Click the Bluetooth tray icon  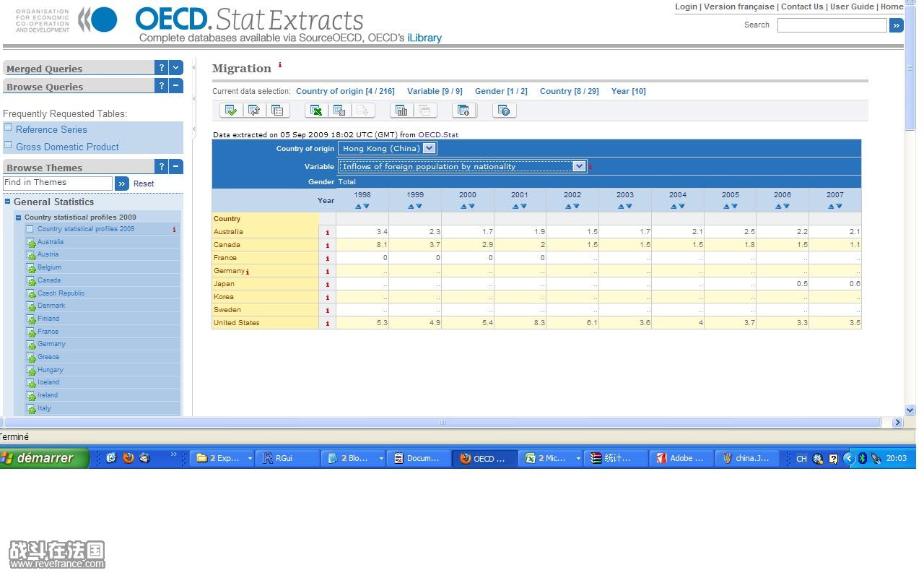[862, 458]
